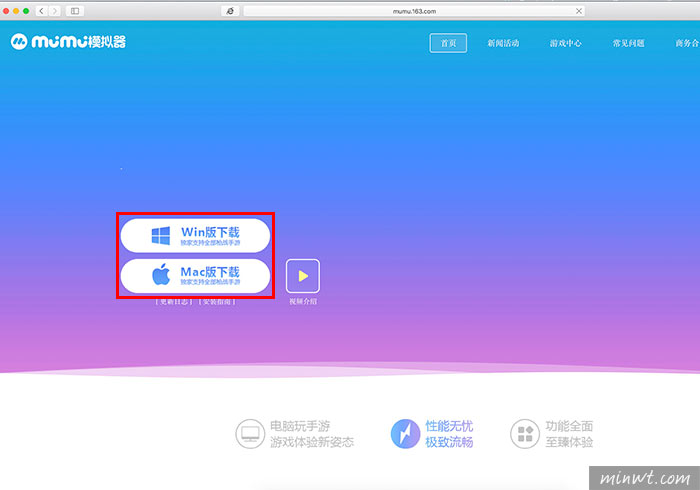Open the 首页 nav tab
This screenshot has height=490, width=700.
448,43
